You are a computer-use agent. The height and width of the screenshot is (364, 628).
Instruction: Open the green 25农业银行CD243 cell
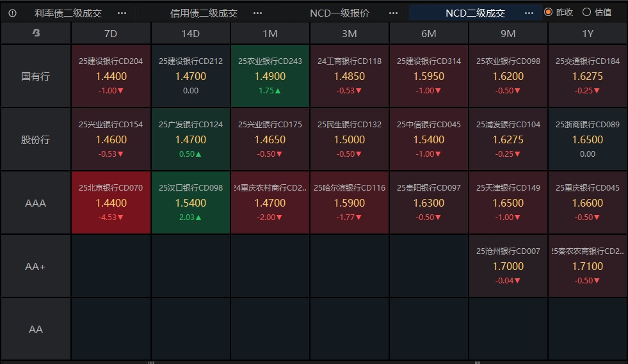[270, 76]
